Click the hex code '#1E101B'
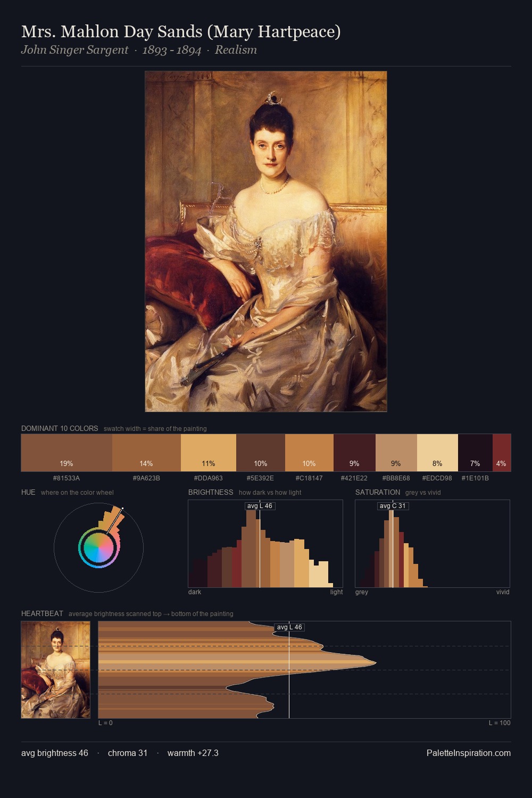Viewport: 532px width, 798px height. [x=475, y=478]
